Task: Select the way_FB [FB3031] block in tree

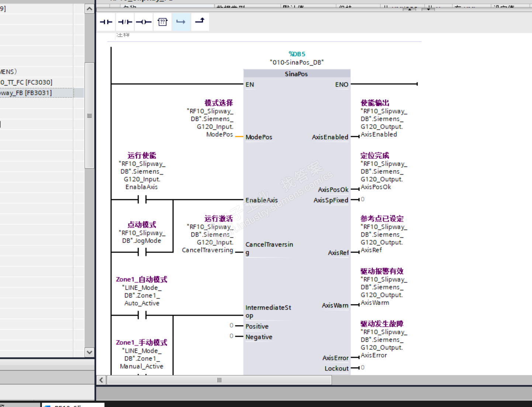Action: click(26, 93)
